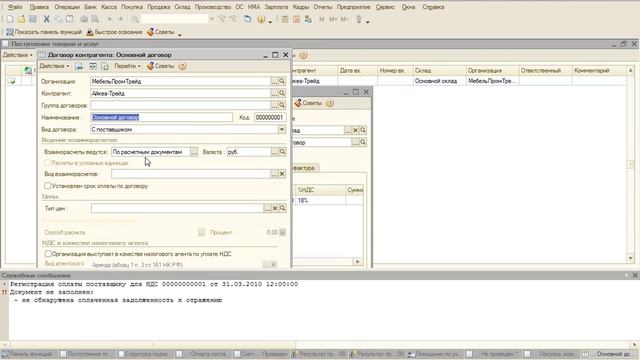Click the Код field with 000000001
The image size is (640, 360).
pos(269,117)
